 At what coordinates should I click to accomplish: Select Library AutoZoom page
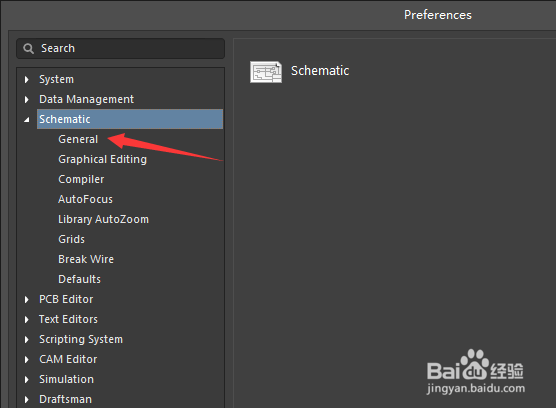click(104, 219)
